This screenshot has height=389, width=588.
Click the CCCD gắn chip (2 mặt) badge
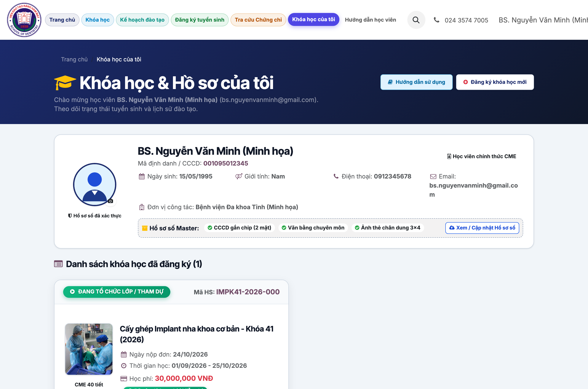click(240, 228)
